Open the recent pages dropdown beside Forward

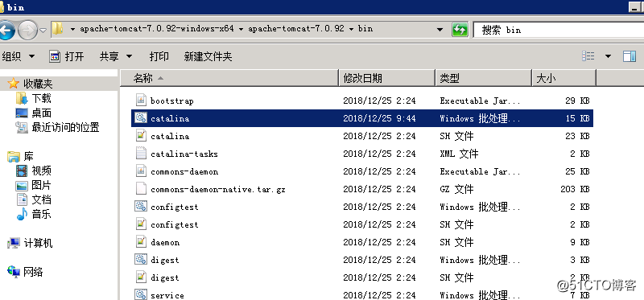[43, 31]
